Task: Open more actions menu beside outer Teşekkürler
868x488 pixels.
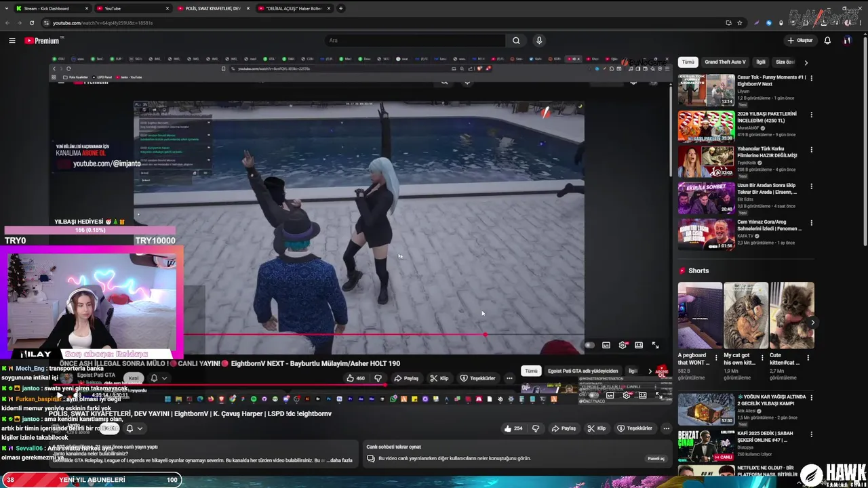Action: pyautogui.click(x=666, y=428)
